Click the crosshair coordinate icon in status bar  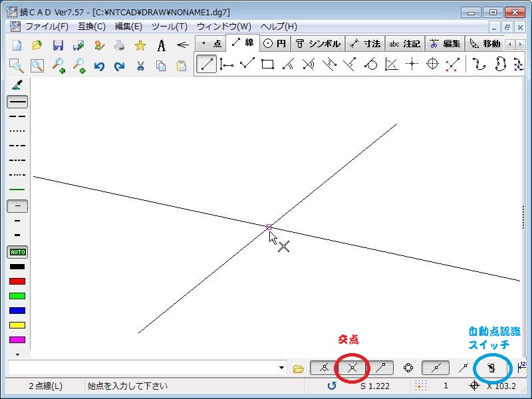tap(474, 386)
